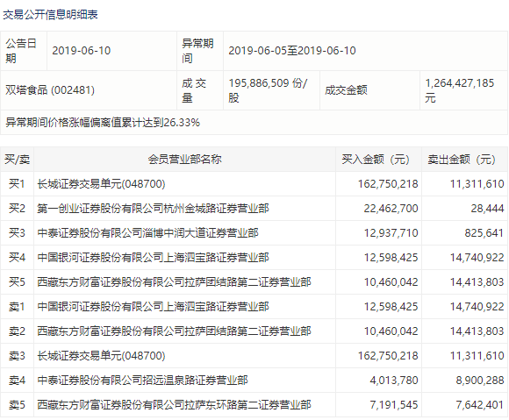The height and width of the screenshot is (420, 509).
Task: Select 第一创业证券 杭州金城路 branch name
Action: (153, 208)
